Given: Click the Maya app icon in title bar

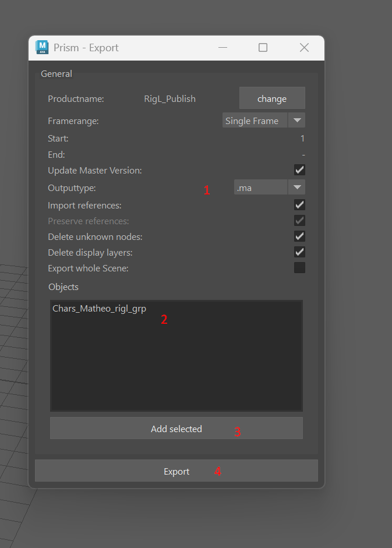Looking at the screenshot, I should pyautogui.click(x=43, y=47).
